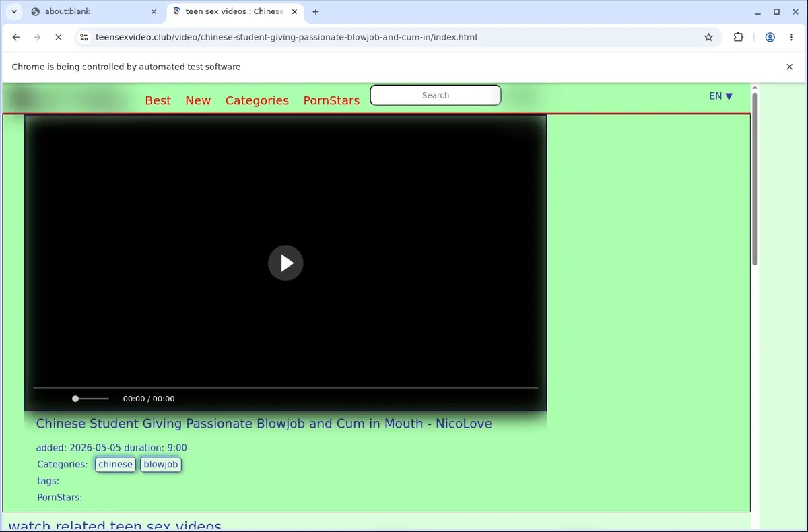Close the about:blank tab

pyautogui.click(x=154, y=11)
